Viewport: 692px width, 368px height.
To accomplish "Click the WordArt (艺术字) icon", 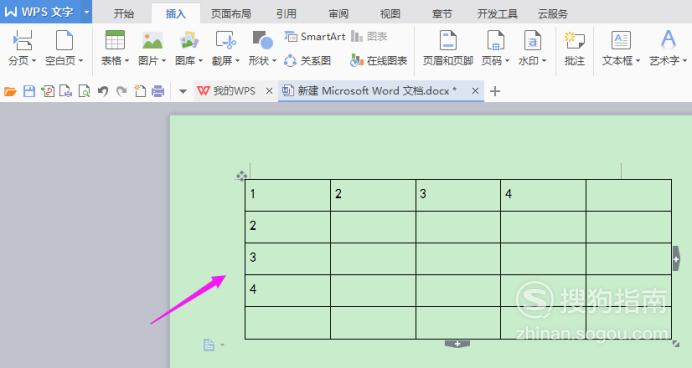I will point(668,40).
